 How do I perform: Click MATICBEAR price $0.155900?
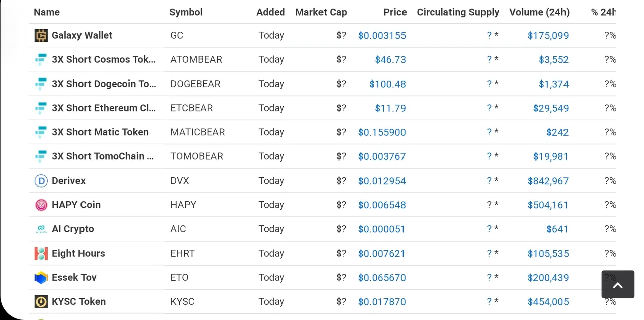(x=382, y=132)
